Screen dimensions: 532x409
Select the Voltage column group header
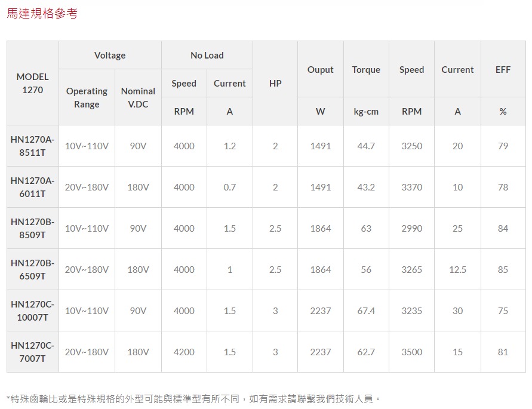click(110, 56)
